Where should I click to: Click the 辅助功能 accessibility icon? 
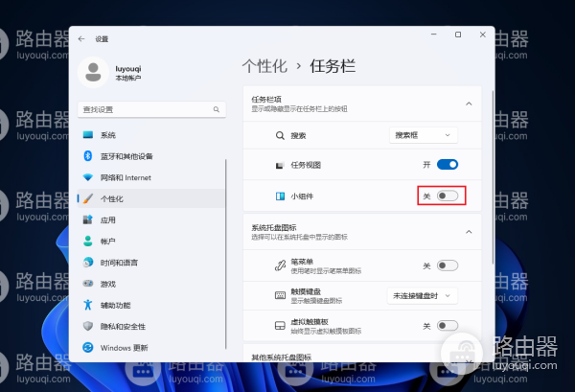(88, 305)
